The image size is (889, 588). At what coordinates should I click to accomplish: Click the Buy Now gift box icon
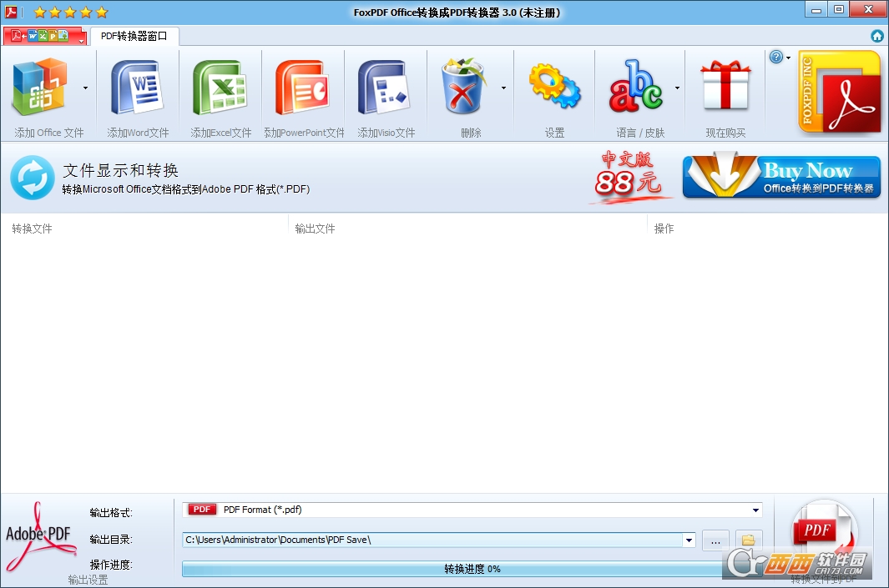725,88
